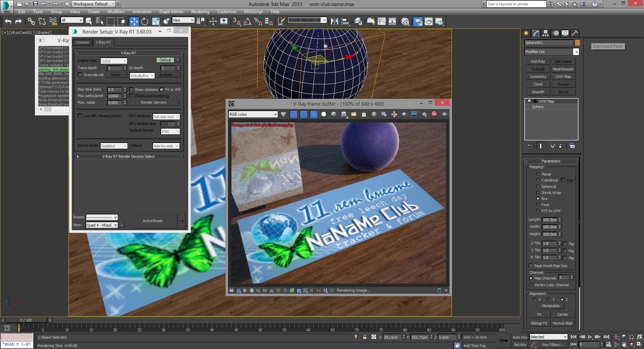Click the Render Servers button
Screen dimensions: 644x349
[x=154, y=102]
